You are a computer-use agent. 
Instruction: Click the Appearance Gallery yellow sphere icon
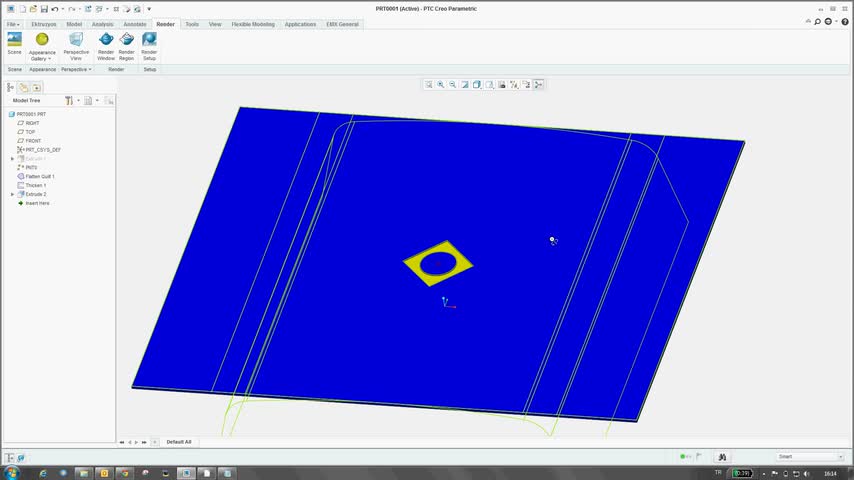[x=42, y=39]
